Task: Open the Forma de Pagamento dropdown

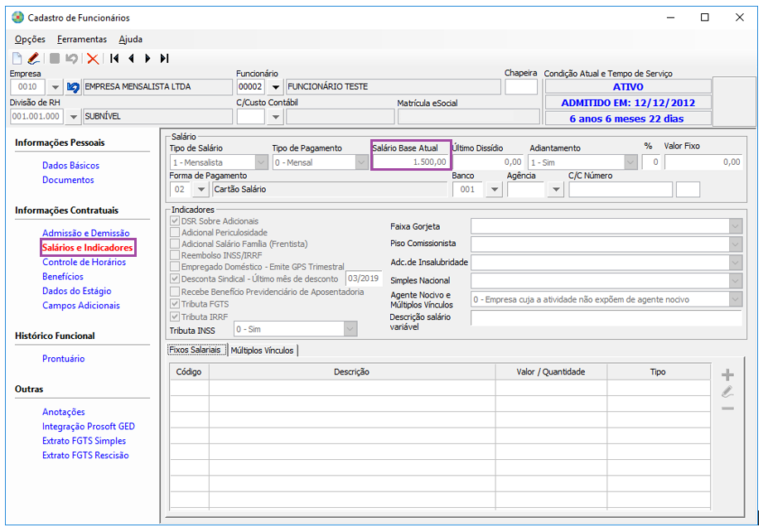Action: click(x=200, y=190)
